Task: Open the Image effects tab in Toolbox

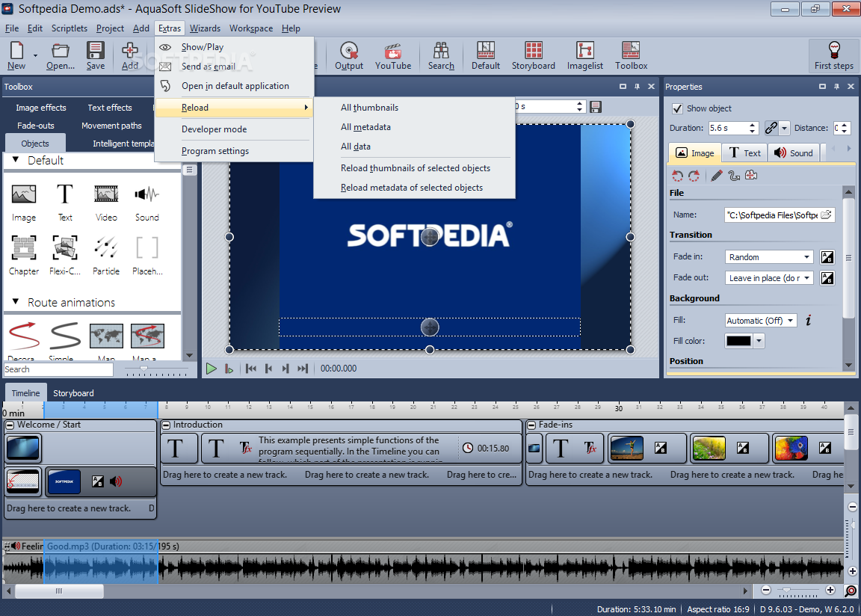Action: click(40, 108)
